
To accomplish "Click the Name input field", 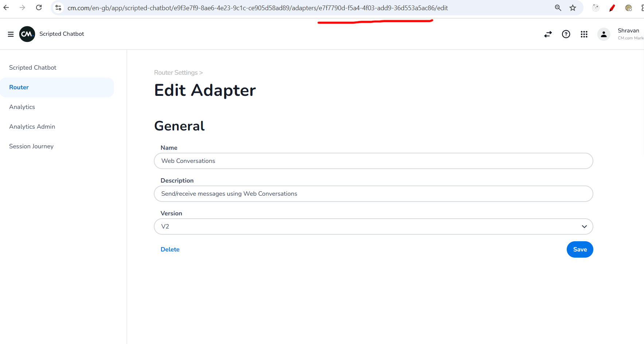I will point(374,161).
